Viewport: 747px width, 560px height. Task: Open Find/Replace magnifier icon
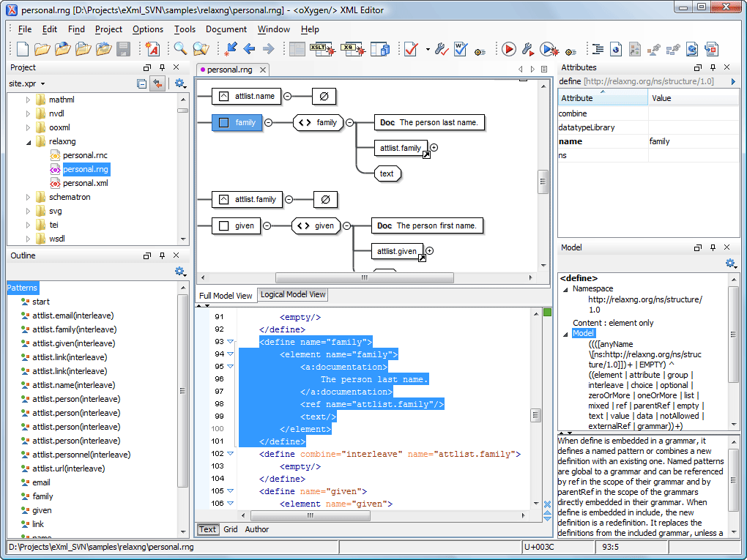[180, 48]
